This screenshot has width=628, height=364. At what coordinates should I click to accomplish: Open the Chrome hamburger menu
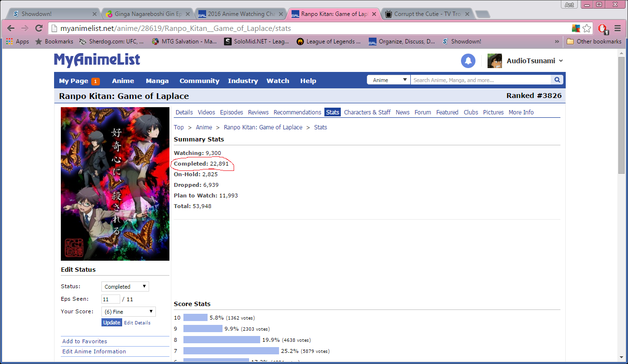point(618,28)
